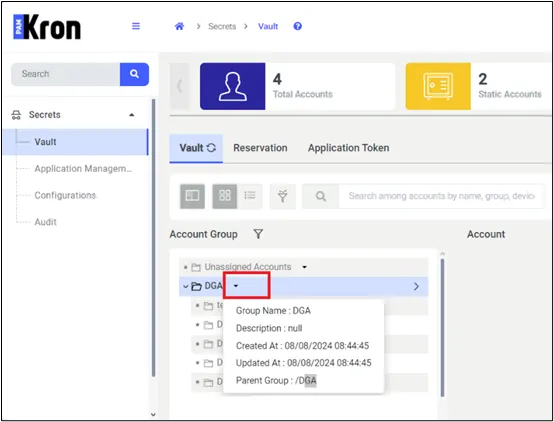Open Configurations in the sidebar
The width and height of the screenshot is (554, 422).
(65, 195)
